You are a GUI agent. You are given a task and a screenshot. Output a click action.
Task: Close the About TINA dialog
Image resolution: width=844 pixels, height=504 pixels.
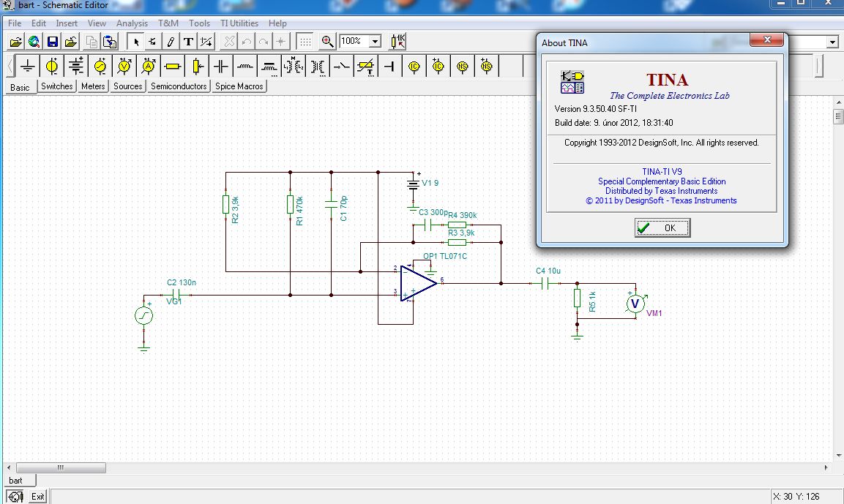767,40
